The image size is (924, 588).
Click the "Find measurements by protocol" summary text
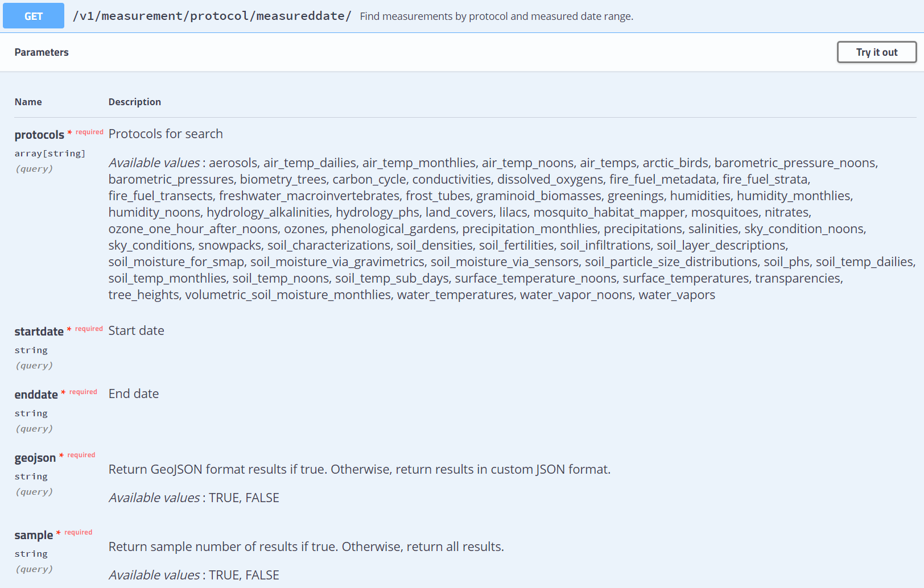(496, 16)
